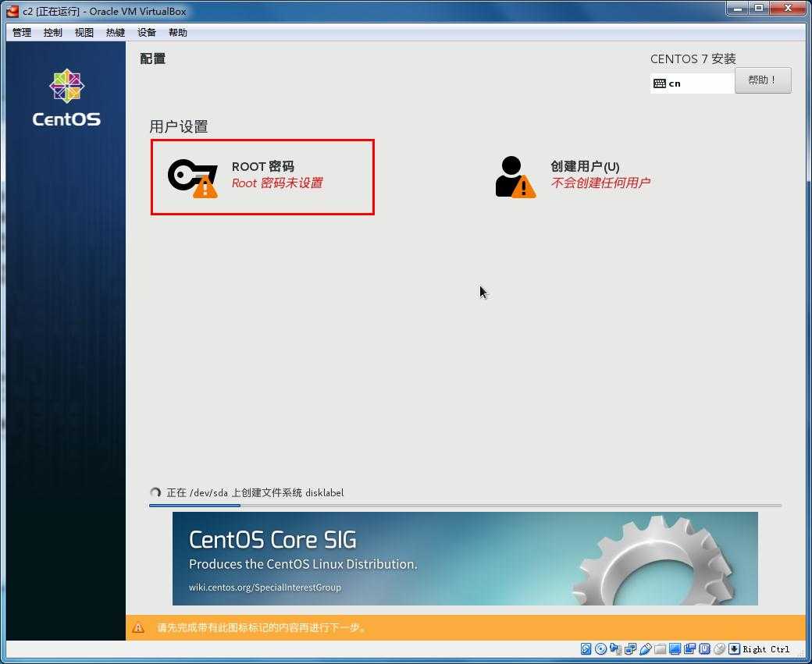The width and height of the screenshot is (812, 664).
Task: Click the 'Right Ctrl' host key label
Action: tap(766, 649)
